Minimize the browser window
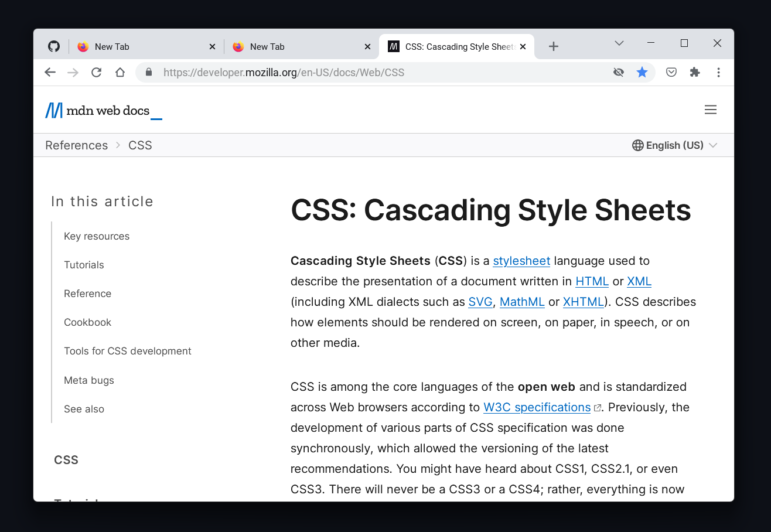The height and width of the screenshot is (532, 771). 650,43
